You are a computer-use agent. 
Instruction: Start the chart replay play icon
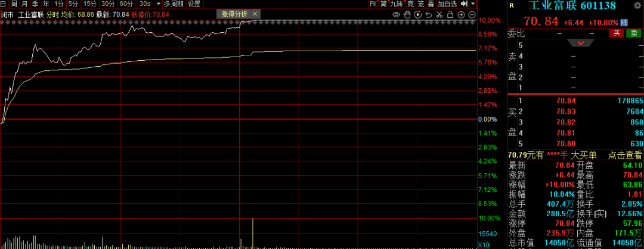418,15
